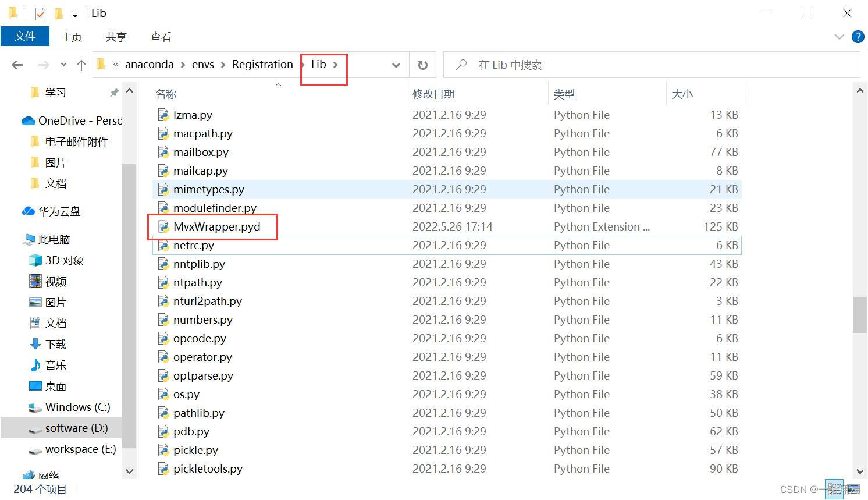Viewport: 868px width, 500px height.
Task: Refresh the Lib folder view
Action: pos(423,65)
